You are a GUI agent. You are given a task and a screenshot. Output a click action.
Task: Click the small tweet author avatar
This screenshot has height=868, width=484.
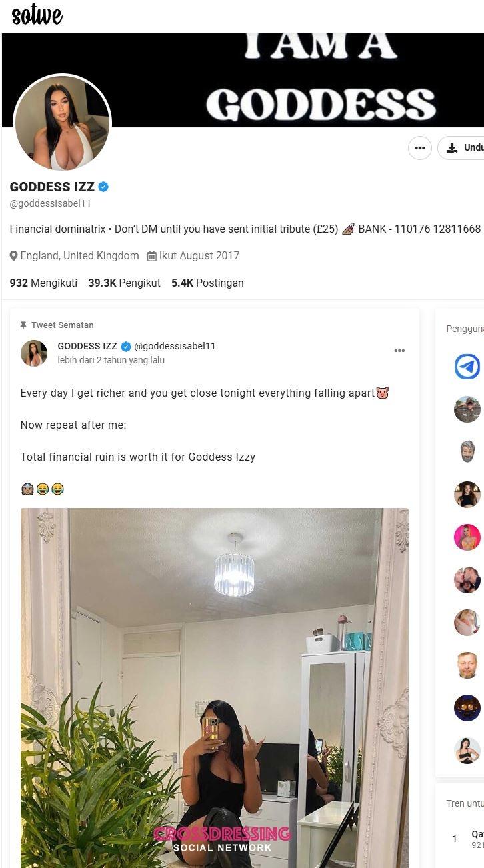tap(34, 353)
